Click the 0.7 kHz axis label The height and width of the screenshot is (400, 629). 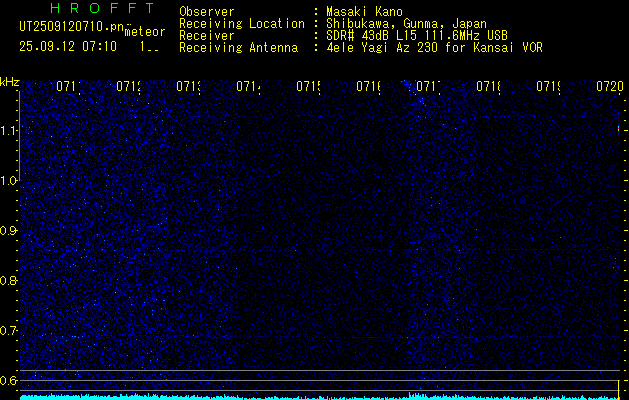pyautogui.click(x=9, y=331)
